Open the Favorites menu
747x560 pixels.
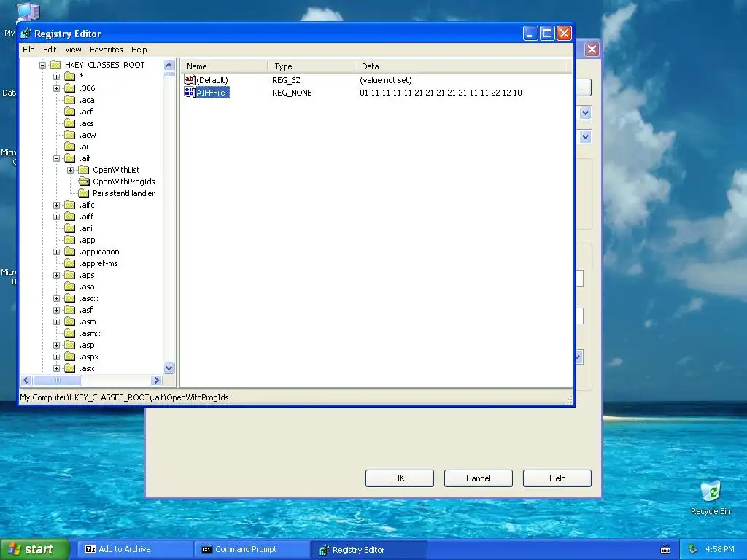(107, 50)
